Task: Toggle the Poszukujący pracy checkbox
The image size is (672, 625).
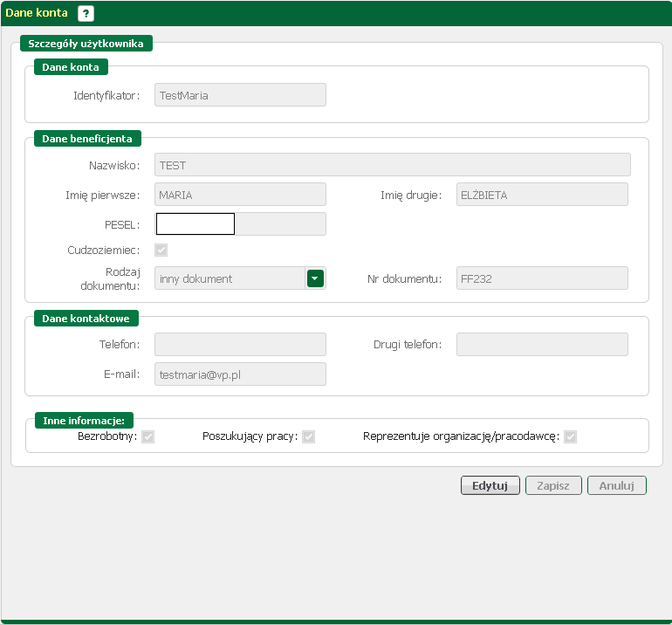Action: tap(309, 436)
